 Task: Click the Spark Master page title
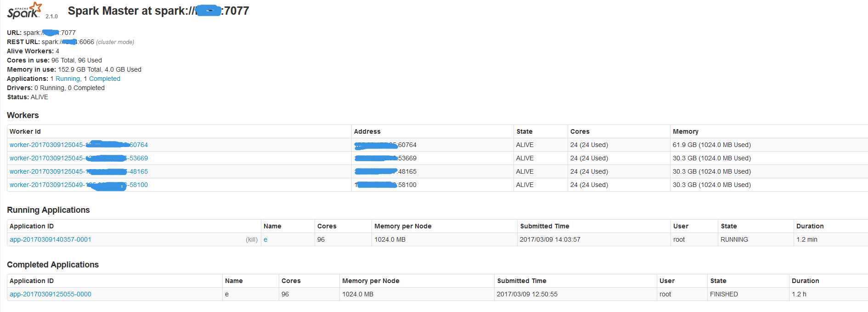tap(158, 11)
